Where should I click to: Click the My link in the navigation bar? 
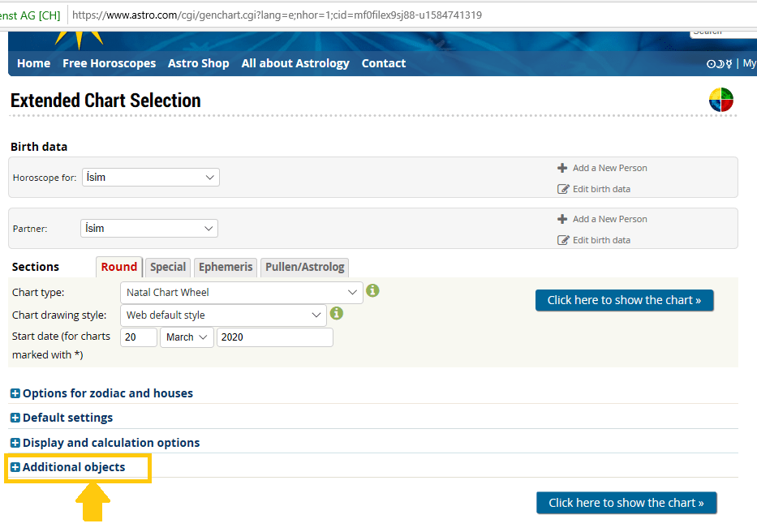(749, 63)
